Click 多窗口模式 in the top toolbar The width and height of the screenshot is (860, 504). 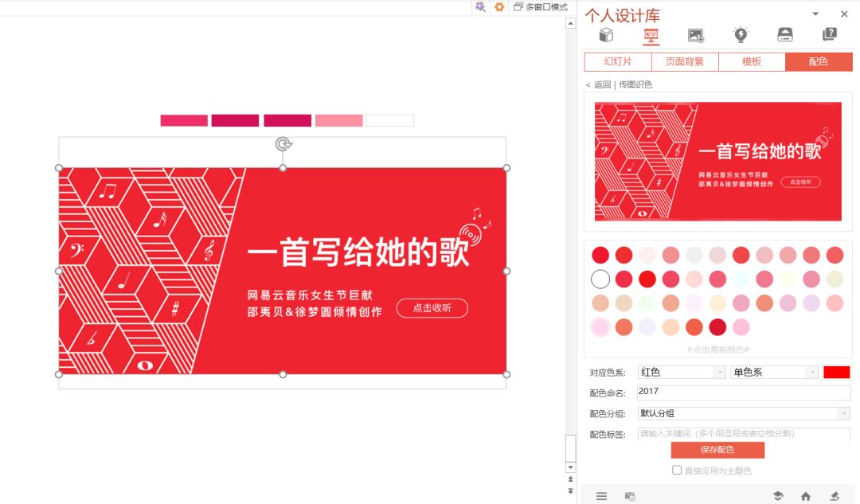(x=541, y=6)
